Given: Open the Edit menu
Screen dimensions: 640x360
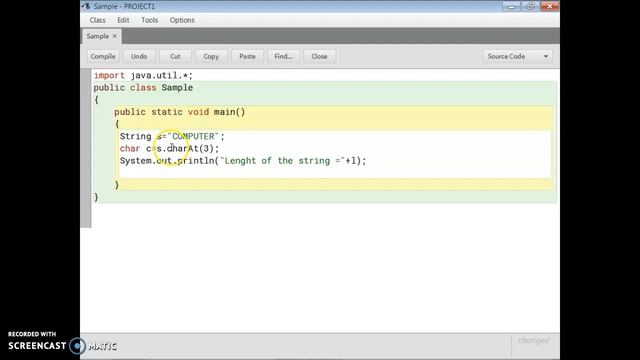Looking at the screenshot, I should click(123, 20).
